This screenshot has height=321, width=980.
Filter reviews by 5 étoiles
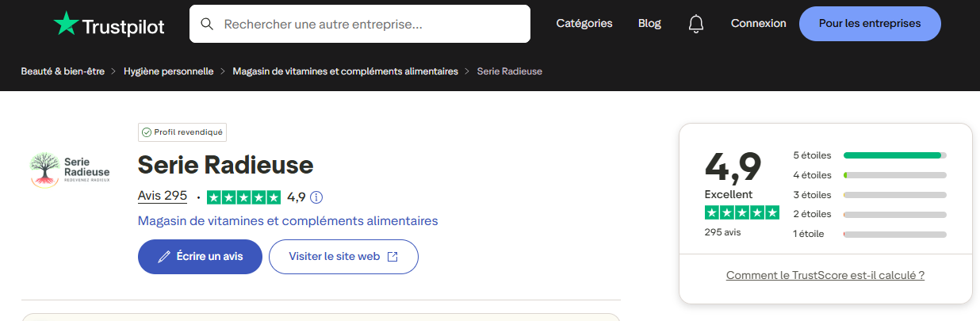tap(870, 155)
